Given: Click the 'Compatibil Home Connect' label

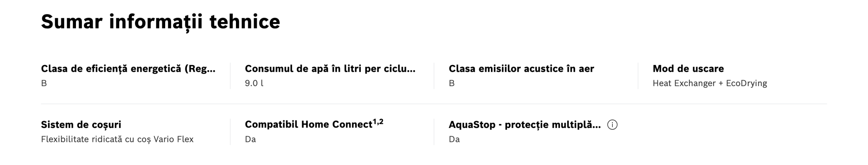Looking at the screenshot, I should click(x=308, y=125).
